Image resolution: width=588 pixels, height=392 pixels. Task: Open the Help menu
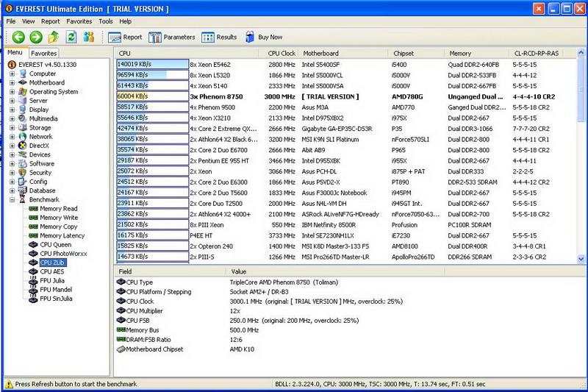coord(125,21)
